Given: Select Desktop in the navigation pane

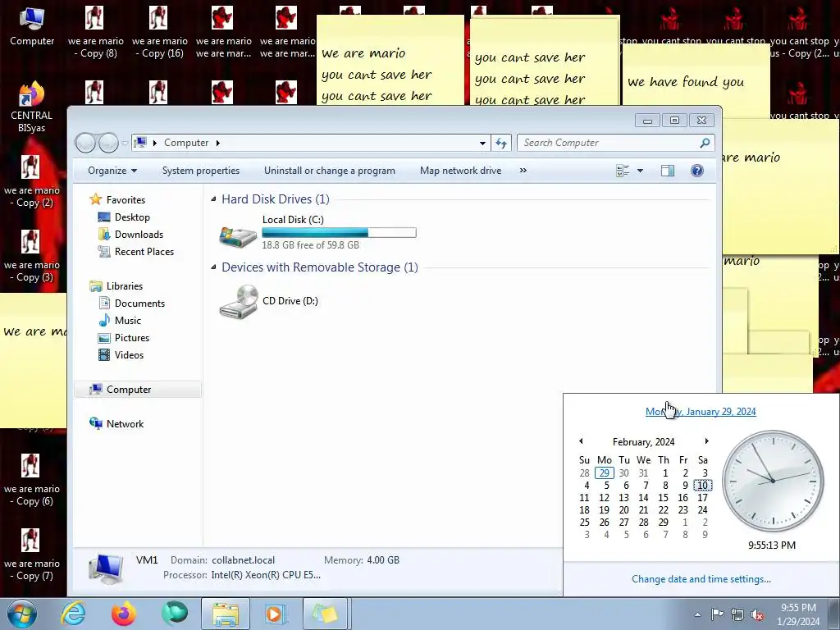Looking at the screenshot, I should tap(132, 217).
